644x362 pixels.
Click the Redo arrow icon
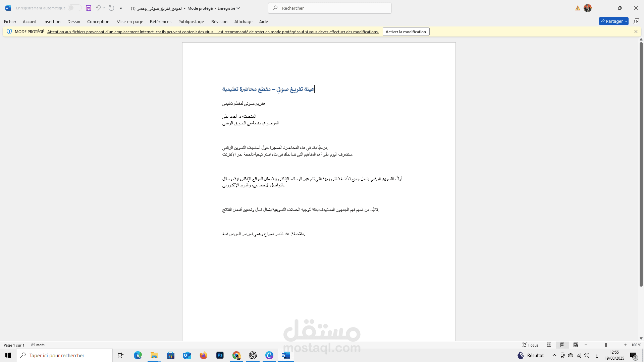point(111,8)
